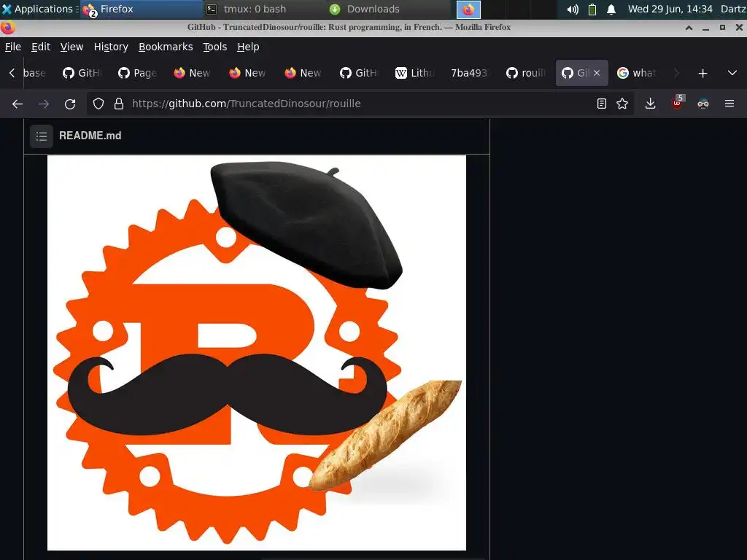Switch to Downloads window in taskbar

click(x=389, y=9)
